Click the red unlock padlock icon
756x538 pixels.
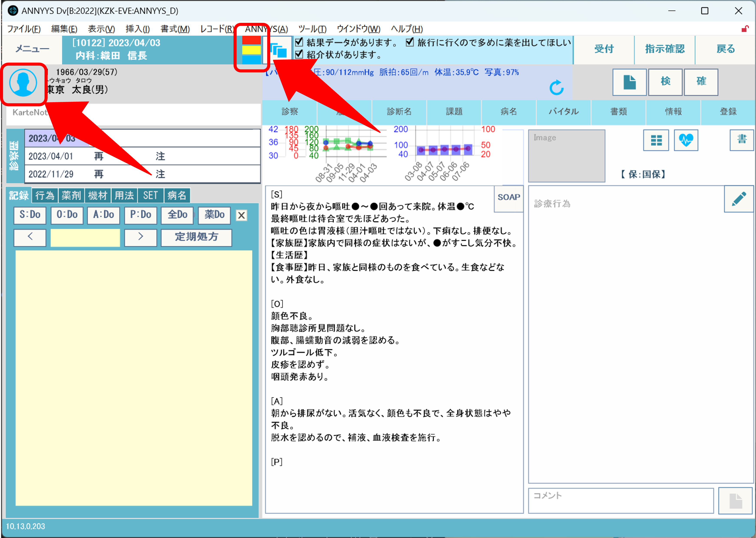click(x=745, y=29)
